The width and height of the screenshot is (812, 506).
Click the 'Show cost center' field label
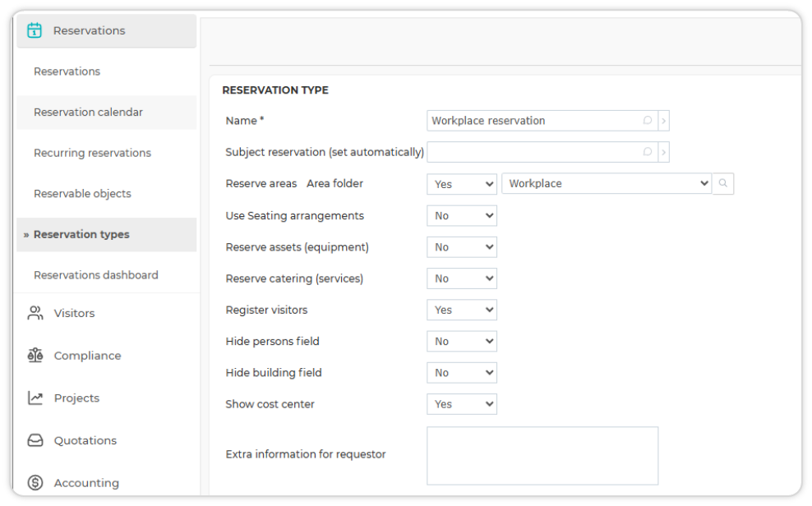270,404
